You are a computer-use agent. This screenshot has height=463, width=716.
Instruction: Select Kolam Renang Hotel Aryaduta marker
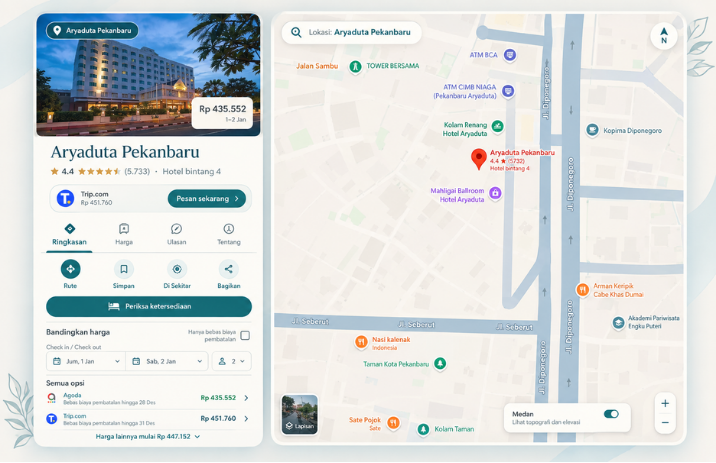tap(497, 126)
